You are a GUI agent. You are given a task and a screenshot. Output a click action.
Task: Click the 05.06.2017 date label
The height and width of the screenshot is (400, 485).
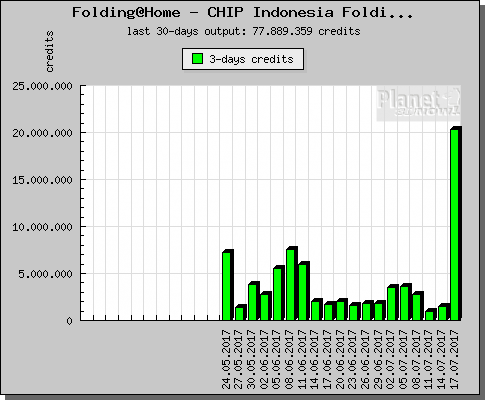(277, 359)
